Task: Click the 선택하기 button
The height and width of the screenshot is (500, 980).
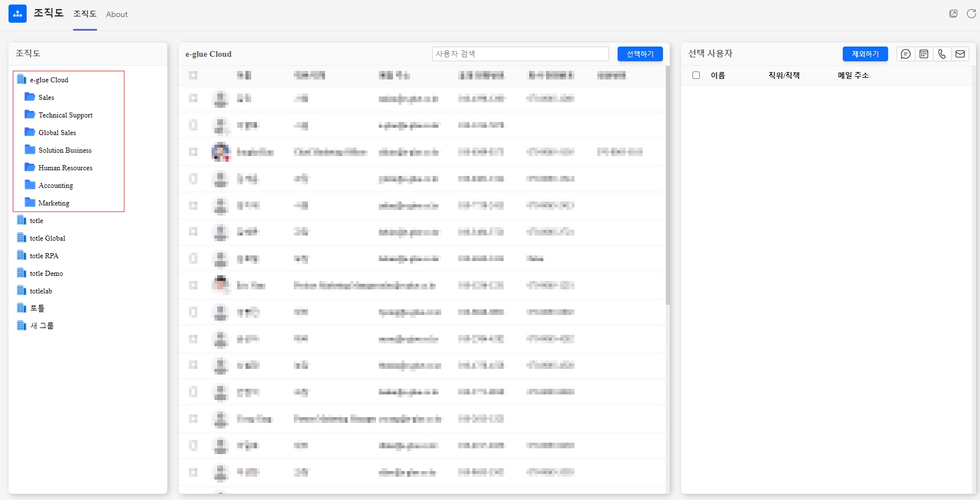Action: coord(640,54)
